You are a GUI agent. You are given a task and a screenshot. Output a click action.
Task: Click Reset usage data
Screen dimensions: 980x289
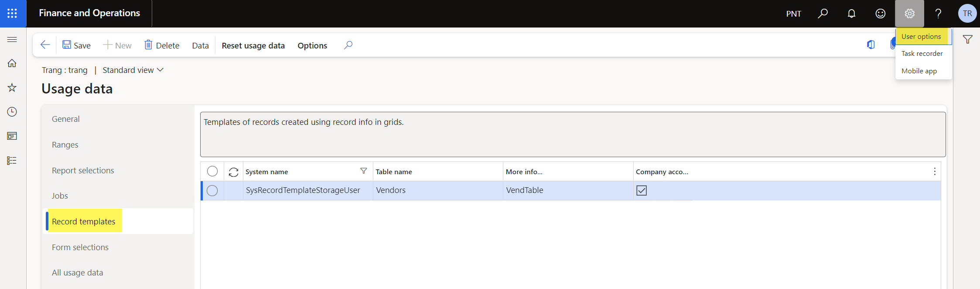click(x=253, y=45)
